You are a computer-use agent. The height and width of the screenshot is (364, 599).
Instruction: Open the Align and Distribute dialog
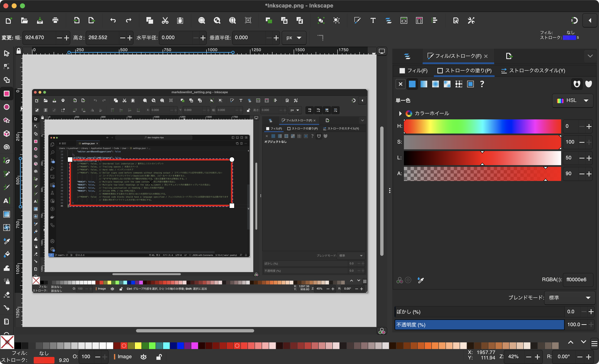(x=435, y=20)
